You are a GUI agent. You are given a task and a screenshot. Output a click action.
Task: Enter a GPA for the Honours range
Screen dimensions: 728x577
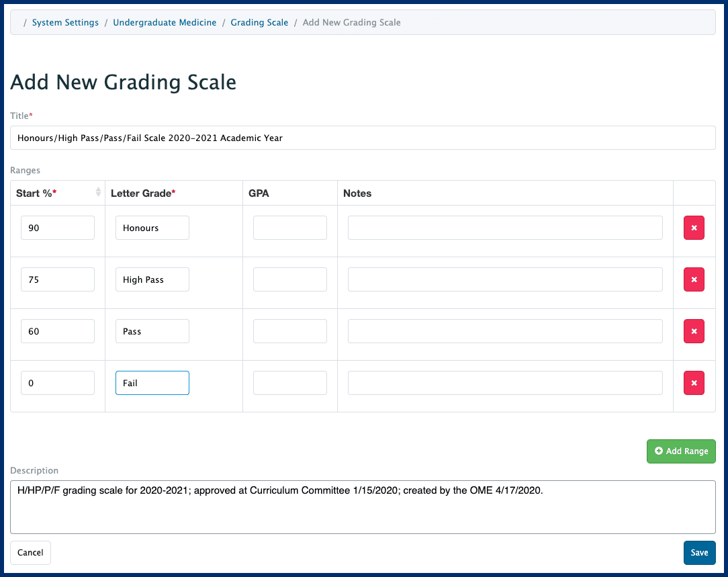click(289, 228)
